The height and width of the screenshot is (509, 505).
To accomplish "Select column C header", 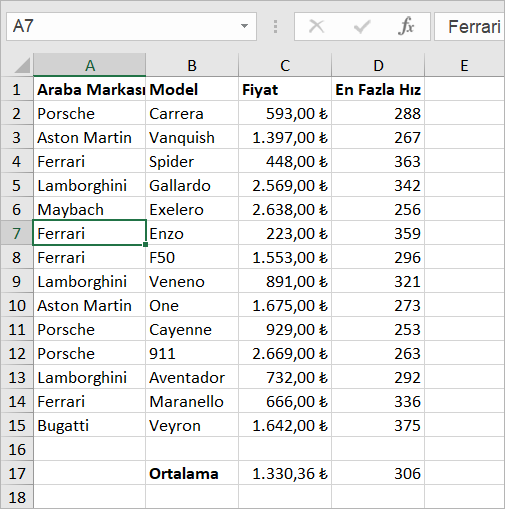I will tap(285, 65).
